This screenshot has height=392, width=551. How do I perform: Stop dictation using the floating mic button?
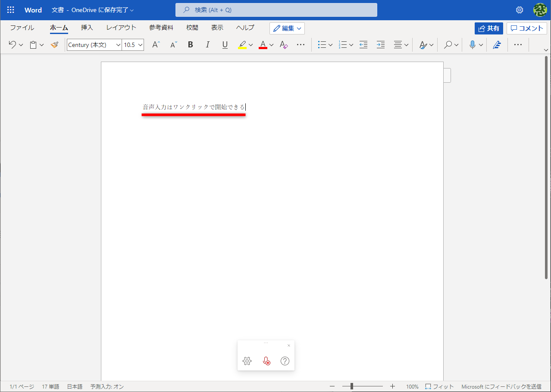pyautogui.click(x=266, y=361)
